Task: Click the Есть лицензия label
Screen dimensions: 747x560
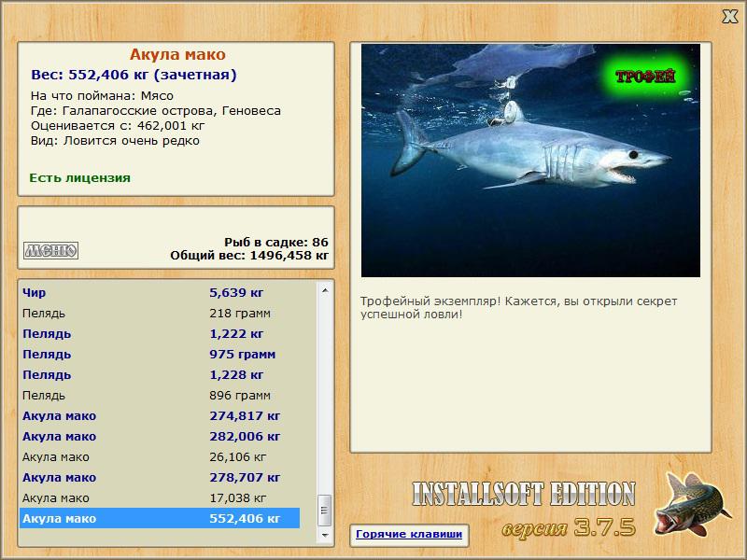Action: tap(80, 178)
